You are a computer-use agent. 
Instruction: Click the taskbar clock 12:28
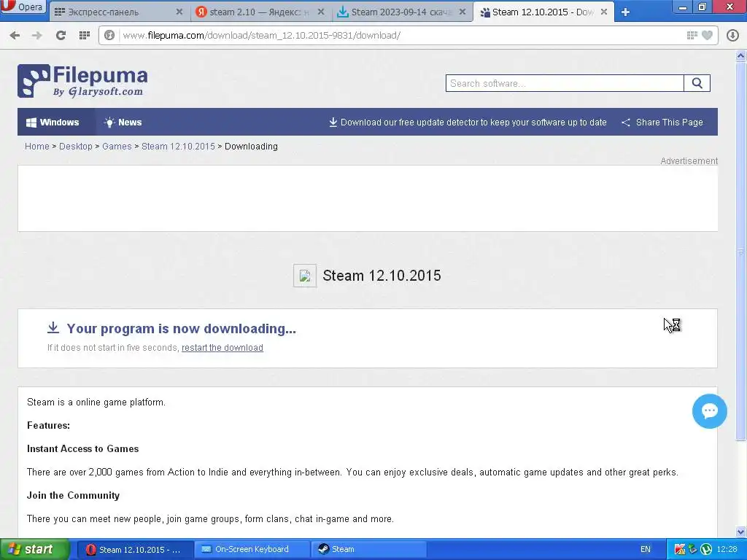coord(727,550)
